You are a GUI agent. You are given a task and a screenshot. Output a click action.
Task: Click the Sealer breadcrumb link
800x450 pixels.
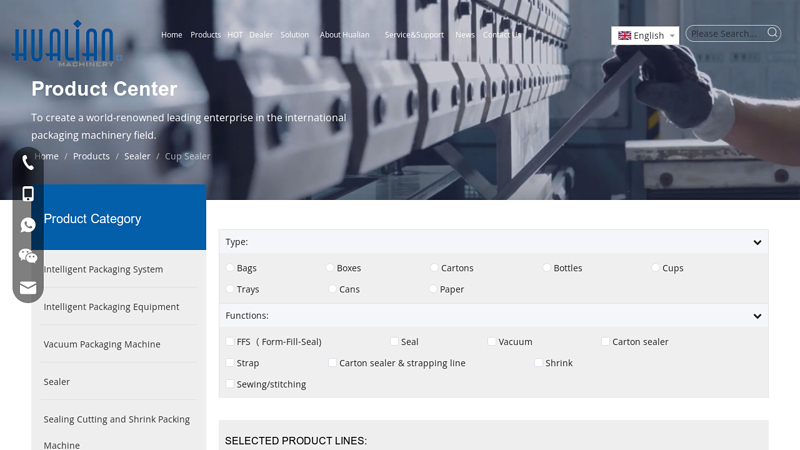pyautogui.click(x=137, y=156)
